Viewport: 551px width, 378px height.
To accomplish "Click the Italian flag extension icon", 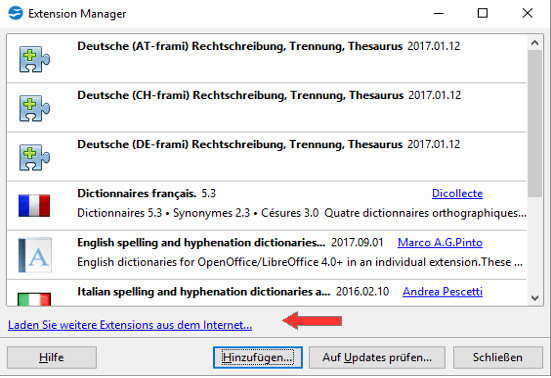I will [x=34, y=299].
